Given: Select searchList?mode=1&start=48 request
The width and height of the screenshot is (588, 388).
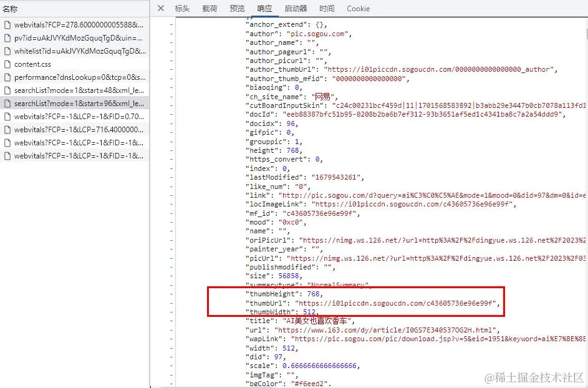Looking at the screenshot, I should (75, 90).
